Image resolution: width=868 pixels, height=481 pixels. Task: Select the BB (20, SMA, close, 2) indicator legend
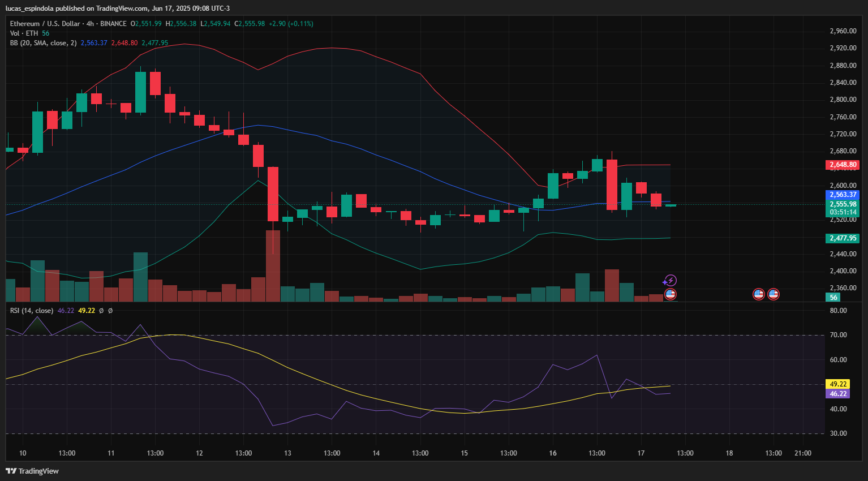[43, 43]
